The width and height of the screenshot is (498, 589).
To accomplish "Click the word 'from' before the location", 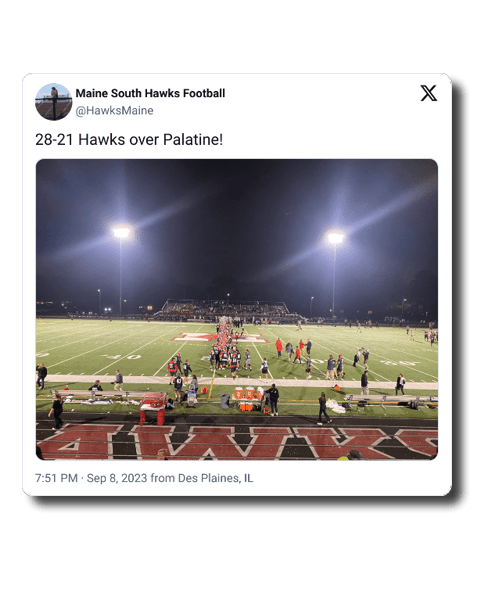I will click(x=163, y=478).
